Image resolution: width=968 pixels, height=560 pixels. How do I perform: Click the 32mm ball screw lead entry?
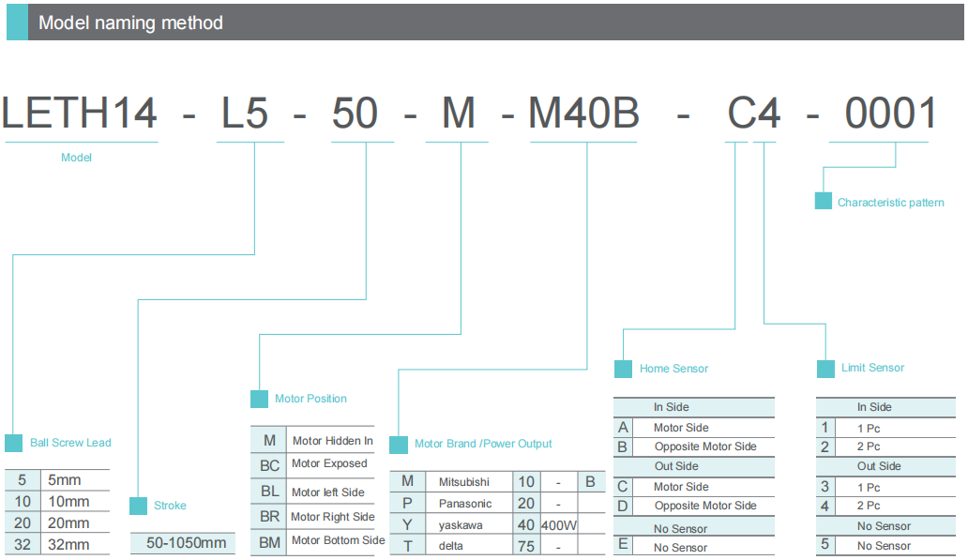pos(69,545)
